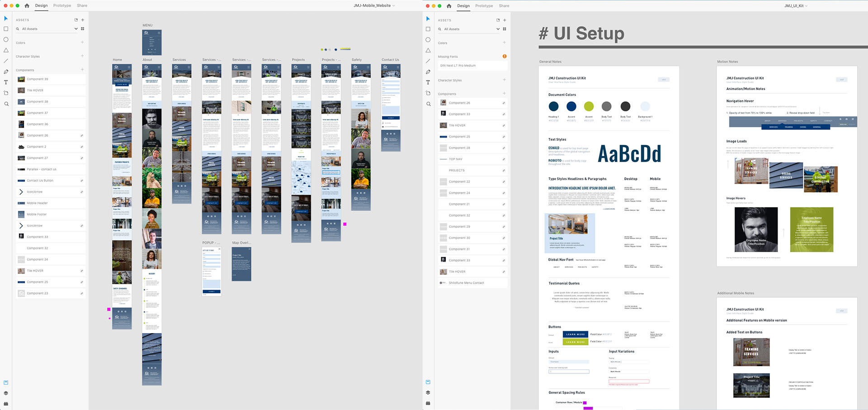The width and height of the screenshot is (868, 410).
Task: Open Layers panel icon in JMJ_UI_Kit window
Action: coord(428,392)
